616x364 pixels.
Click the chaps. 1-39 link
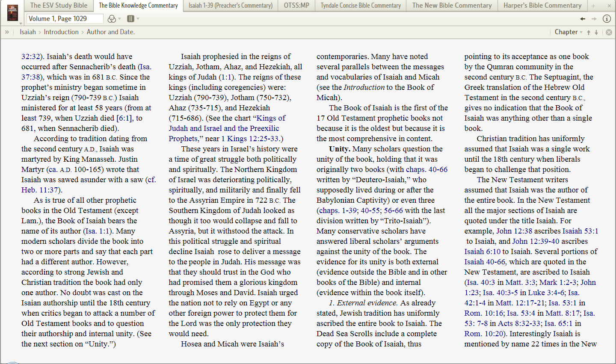tap(338, 210)
